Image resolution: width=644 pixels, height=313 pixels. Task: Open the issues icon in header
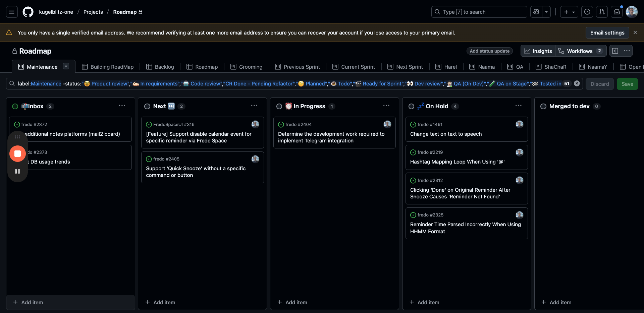click(x=587, y=12)
